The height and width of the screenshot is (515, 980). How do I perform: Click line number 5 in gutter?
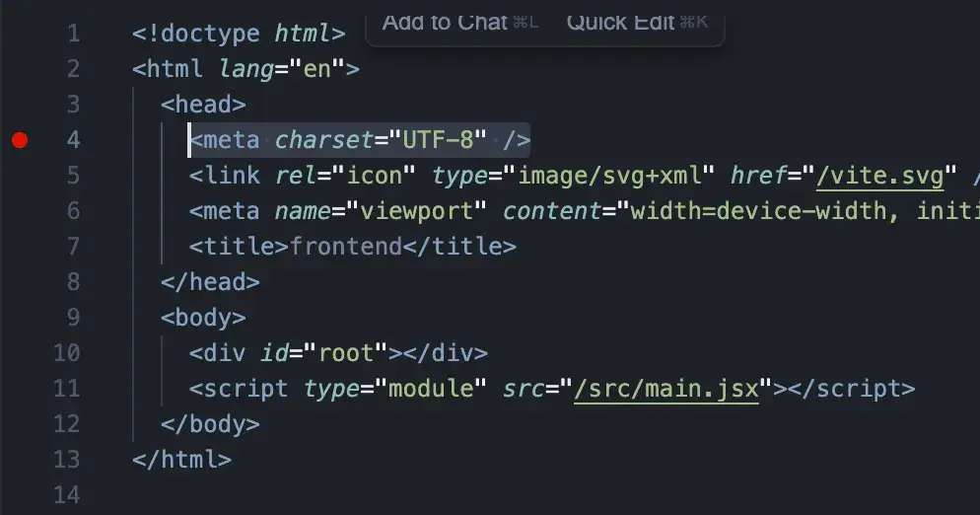[x=74, y=176]
